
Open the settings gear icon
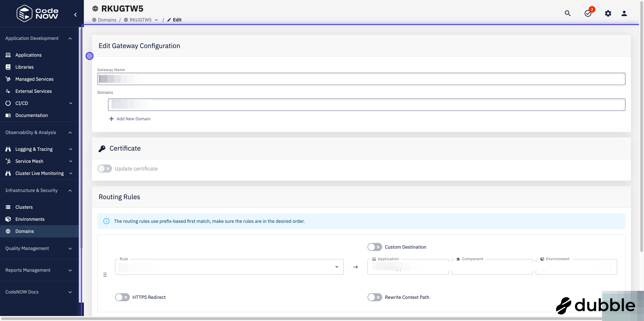[x=608, y=14]
